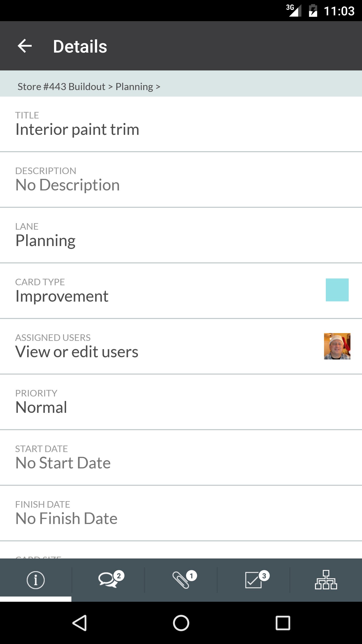Image resolution: width=362 pixels, height=644 pixels.
Task: Tap the assigned user avatar photo
Action: tap(337, 346)
